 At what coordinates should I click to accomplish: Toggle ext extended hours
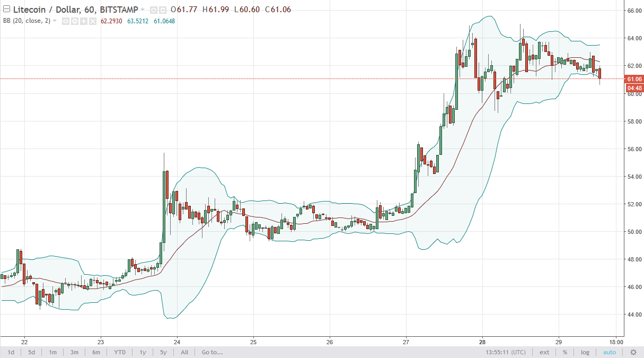coord(544,352)
